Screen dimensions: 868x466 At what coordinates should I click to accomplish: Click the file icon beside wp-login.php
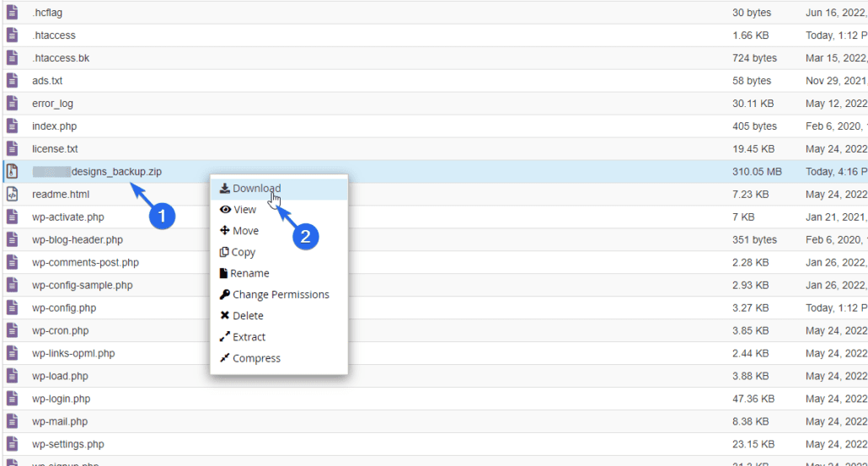[12, 399]
